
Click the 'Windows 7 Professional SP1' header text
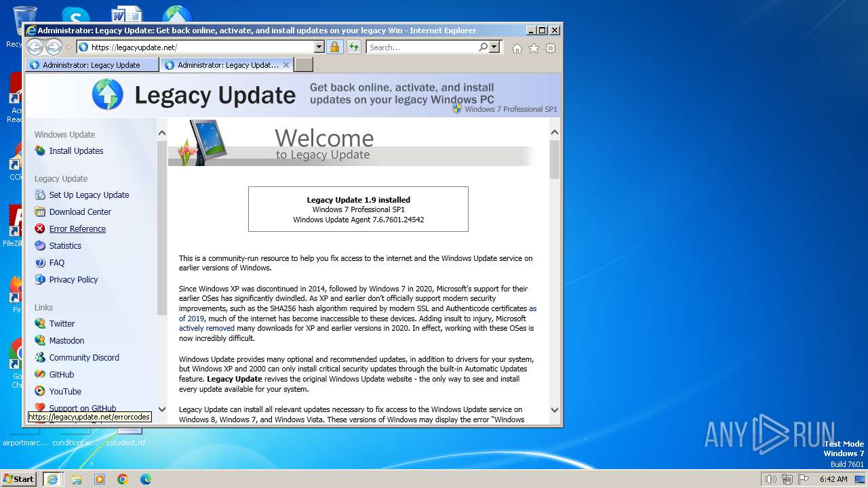click(x=511, y=109)
